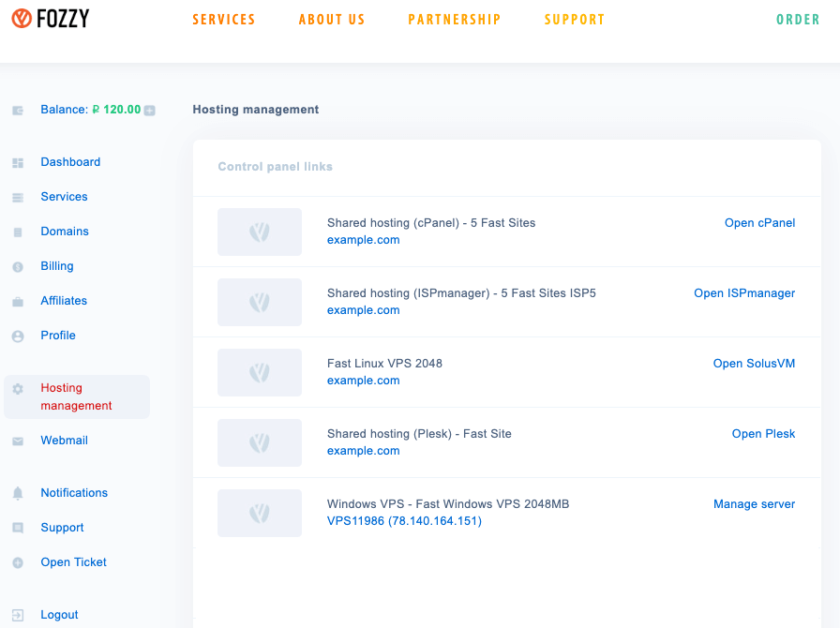Click the Support chat icon in sidebar
The height and width of the screenshot is (628, 840).
pyautogui.click(x=17, y=528)
